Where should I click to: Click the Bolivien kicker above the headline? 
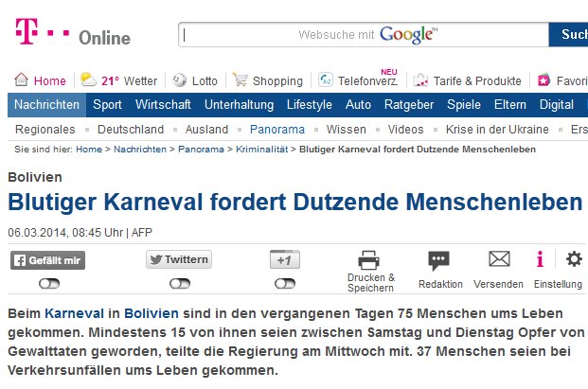click(35, 177)
